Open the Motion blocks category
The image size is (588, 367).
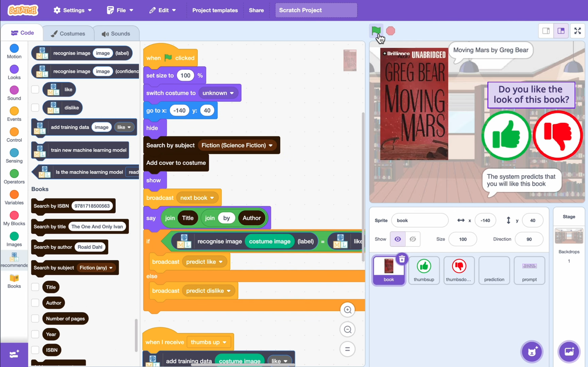(14, 51)
